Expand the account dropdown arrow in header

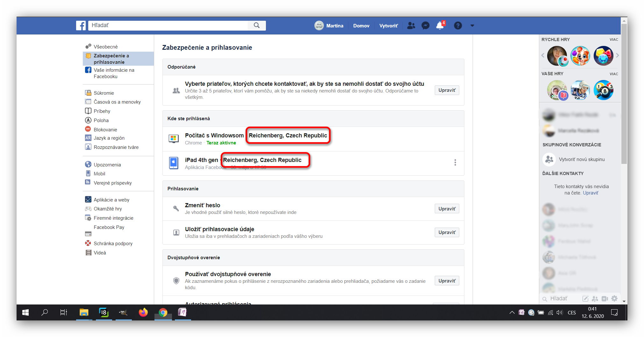click(472, 26)
